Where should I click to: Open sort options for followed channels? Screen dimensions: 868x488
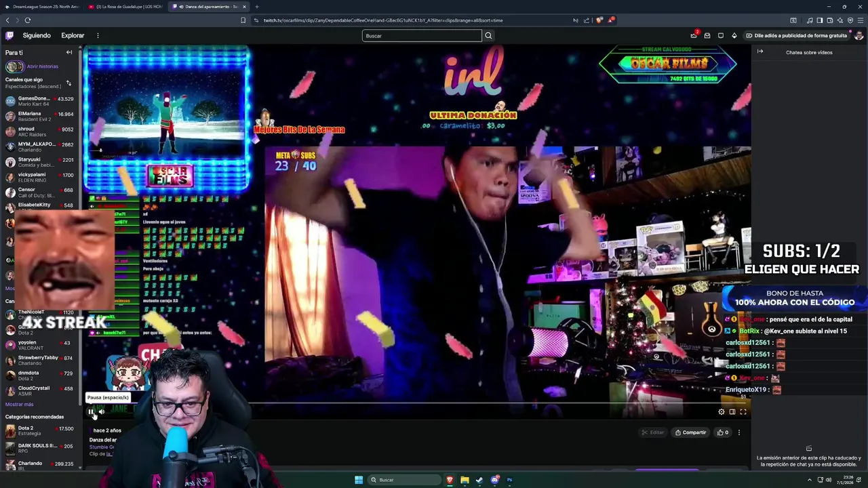pyautogui.click(x=68, y=83)
